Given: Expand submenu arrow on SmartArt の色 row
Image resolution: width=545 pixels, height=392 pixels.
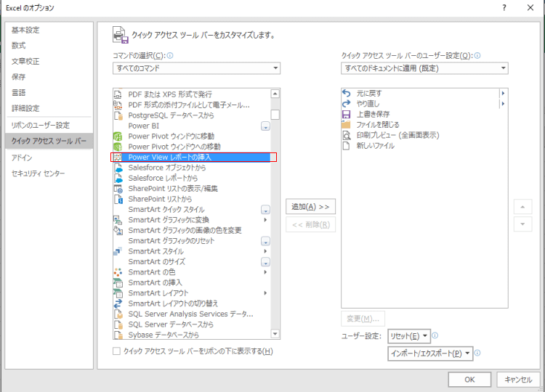Looking at the screenshot, I should 265,272.
